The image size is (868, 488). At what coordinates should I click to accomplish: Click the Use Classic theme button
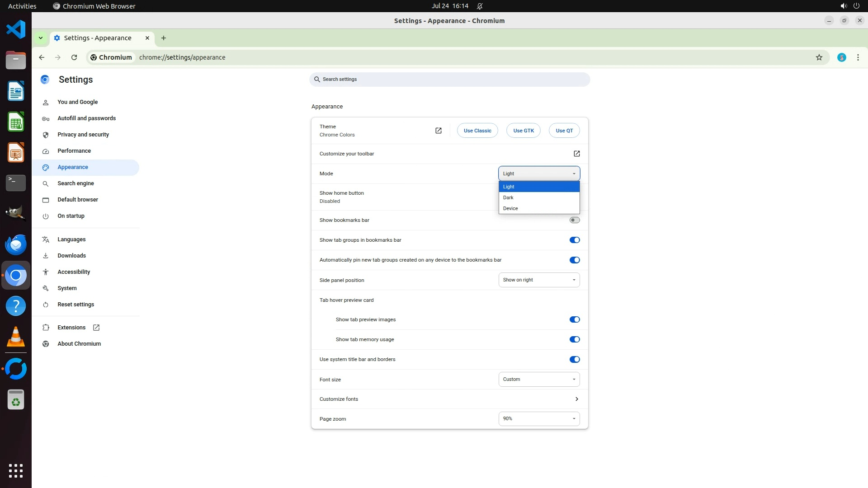pos(477,131)
